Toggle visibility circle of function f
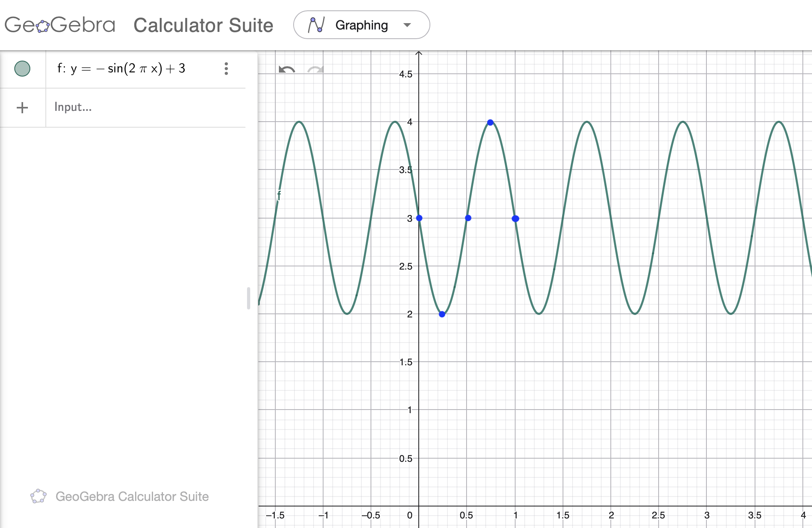 tap(22, 69)
